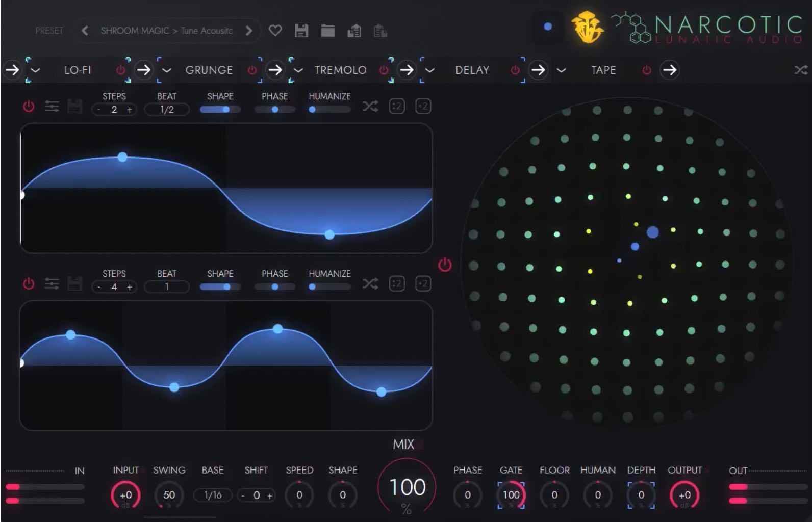
Task: Click the golden mushroom logo icon
Action: coord(587,28)
